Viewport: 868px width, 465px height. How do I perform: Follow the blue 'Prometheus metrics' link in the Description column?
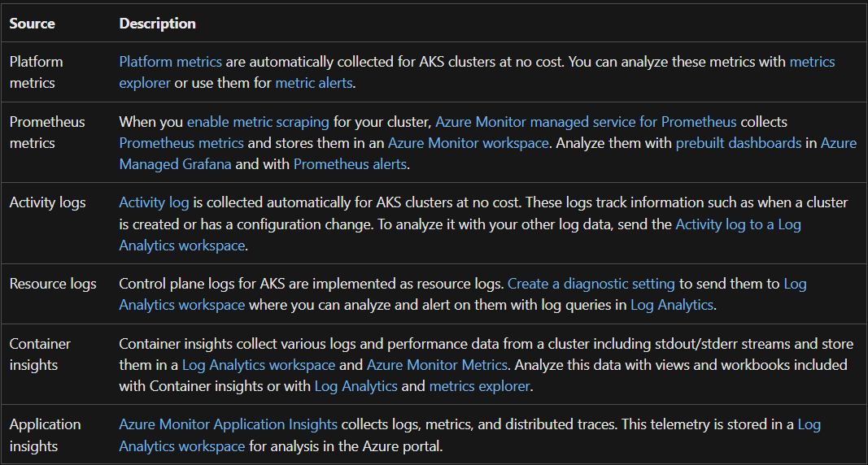[181, 143]
